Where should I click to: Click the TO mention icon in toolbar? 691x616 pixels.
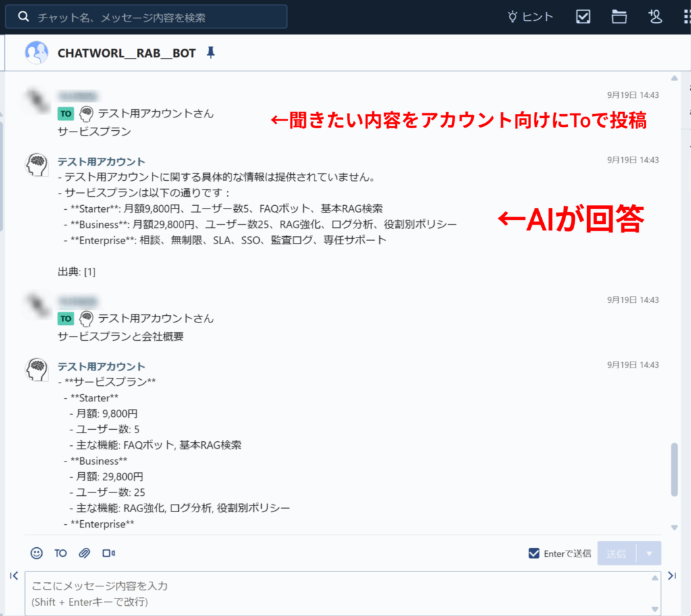coord(61,553)
